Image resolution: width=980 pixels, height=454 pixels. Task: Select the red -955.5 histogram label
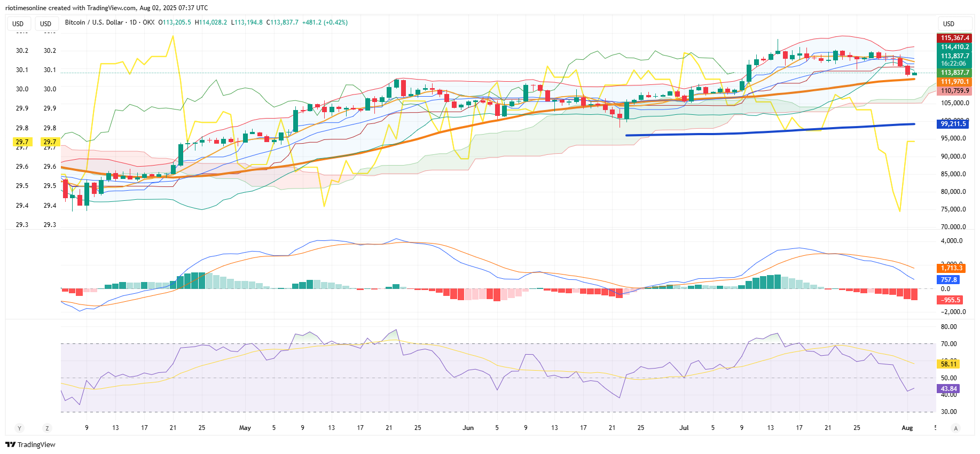[951, 300]
